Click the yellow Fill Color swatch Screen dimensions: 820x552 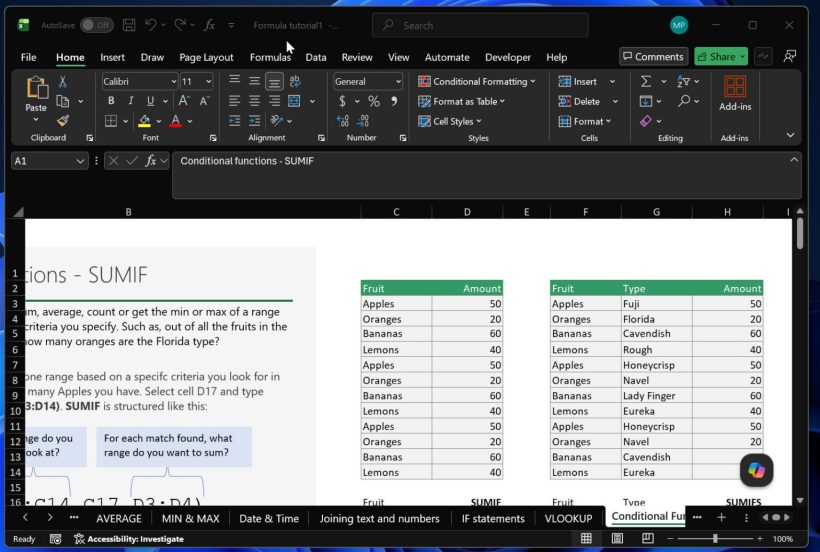point(144,121)
